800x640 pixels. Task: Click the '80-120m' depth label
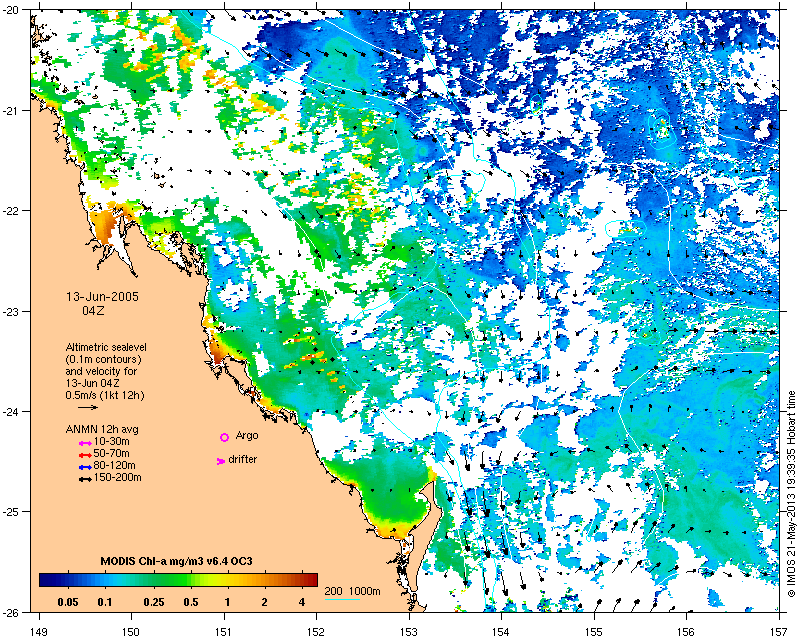pyautogui.click(x=114, y=465)
